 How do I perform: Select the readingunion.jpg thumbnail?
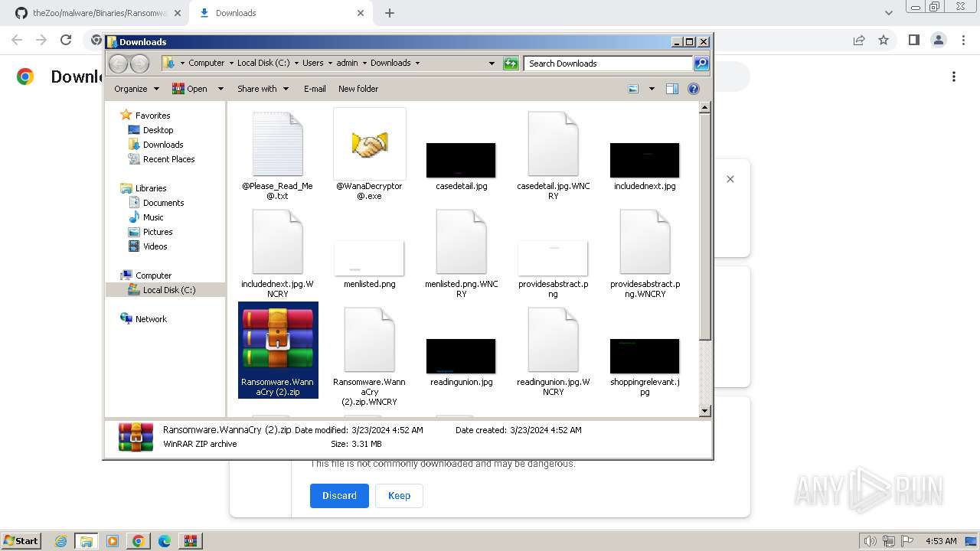tap(461, 356)
